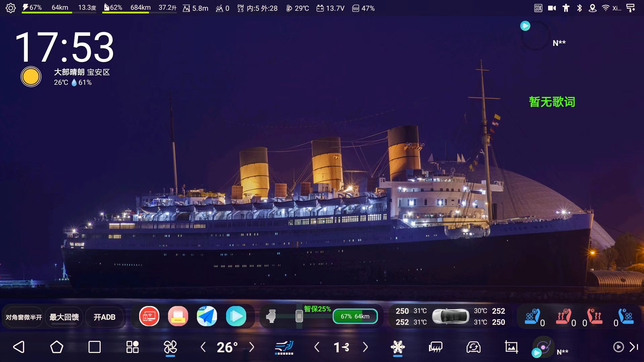
Task: Open the cyan video player app
Action: pos(236,316)
